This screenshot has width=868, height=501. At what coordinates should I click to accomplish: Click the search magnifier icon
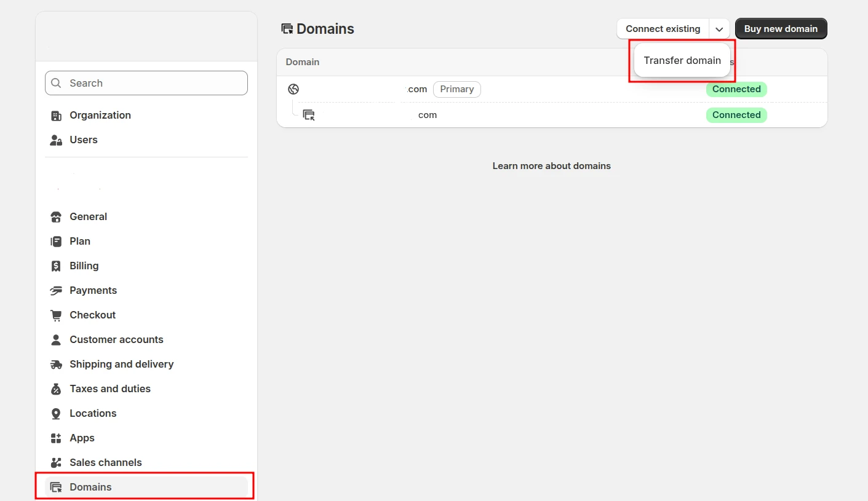56,83
